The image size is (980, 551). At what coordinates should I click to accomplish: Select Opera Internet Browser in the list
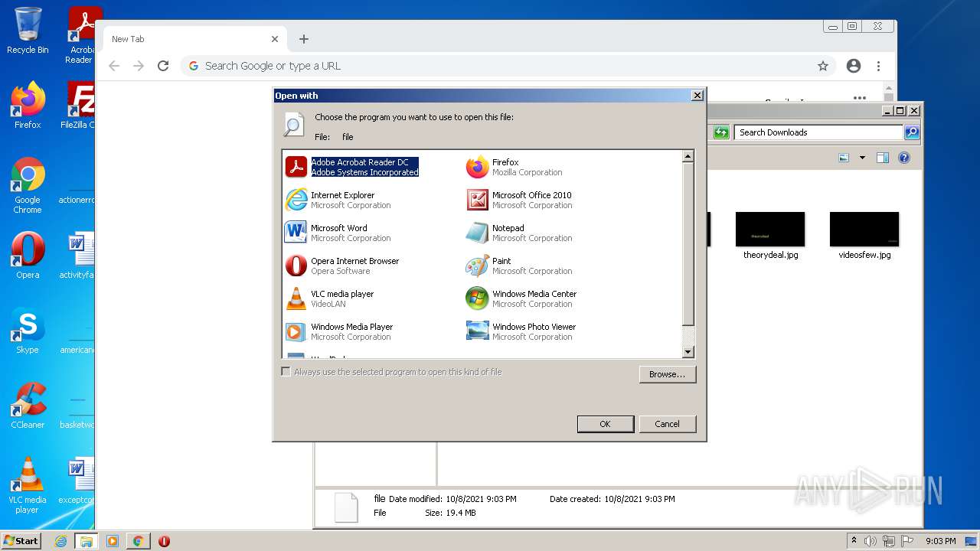pyautogui.click(x=342, y=266)
